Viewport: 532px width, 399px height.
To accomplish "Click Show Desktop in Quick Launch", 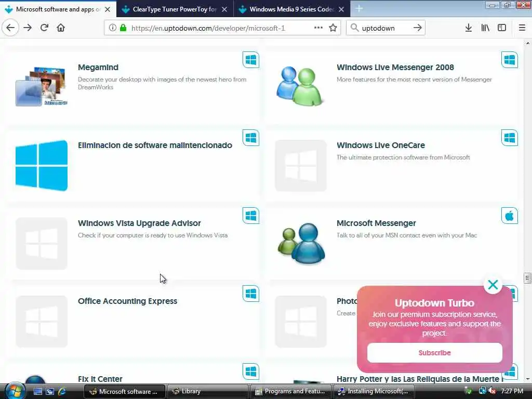I will (37, 391).
